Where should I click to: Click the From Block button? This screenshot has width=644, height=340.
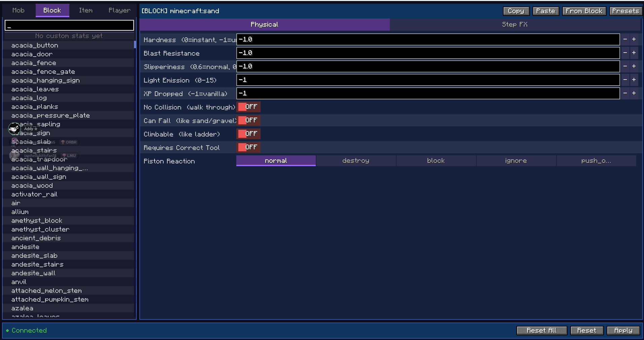pos(584,11)
